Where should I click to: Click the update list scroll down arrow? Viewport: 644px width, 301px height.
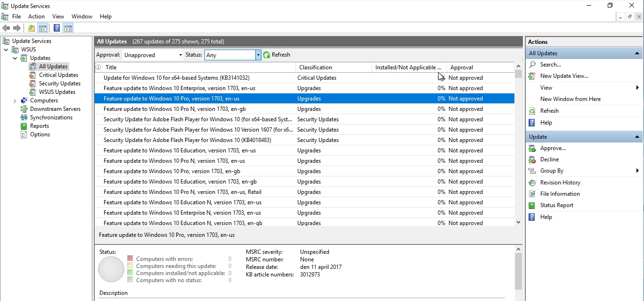pyautogui.click(x=518, y=222)
